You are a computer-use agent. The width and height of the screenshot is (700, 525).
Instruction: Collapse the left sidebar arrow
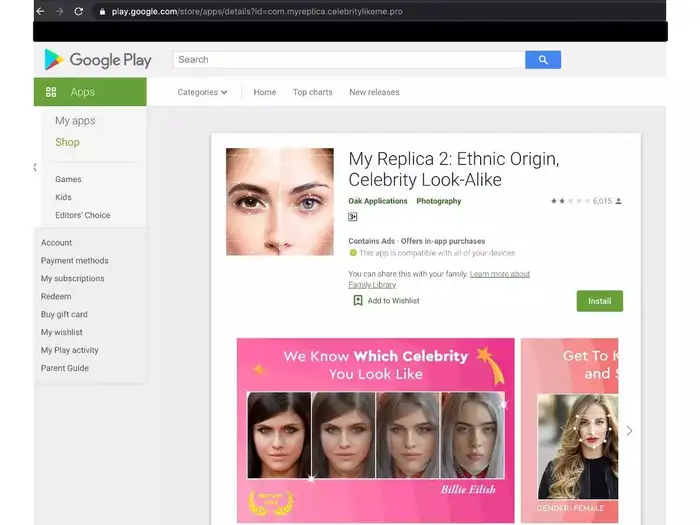(35, 167)
